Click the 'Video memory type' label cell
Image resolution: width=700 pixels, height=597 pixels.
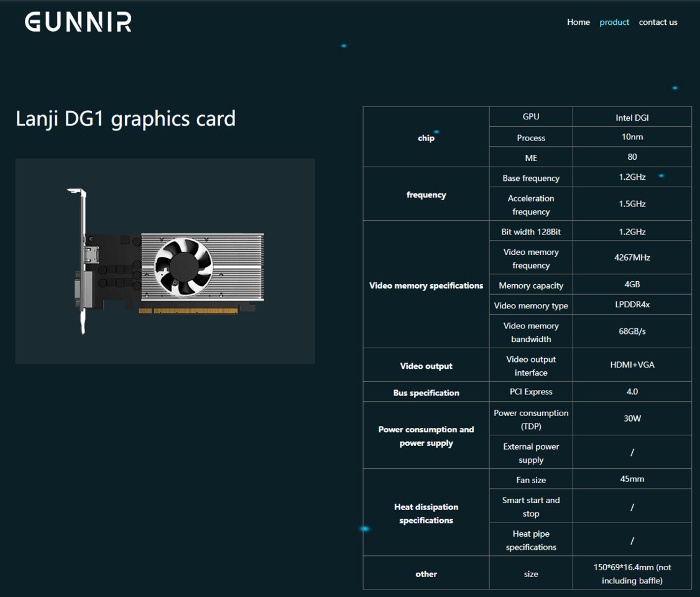(531, 305)
